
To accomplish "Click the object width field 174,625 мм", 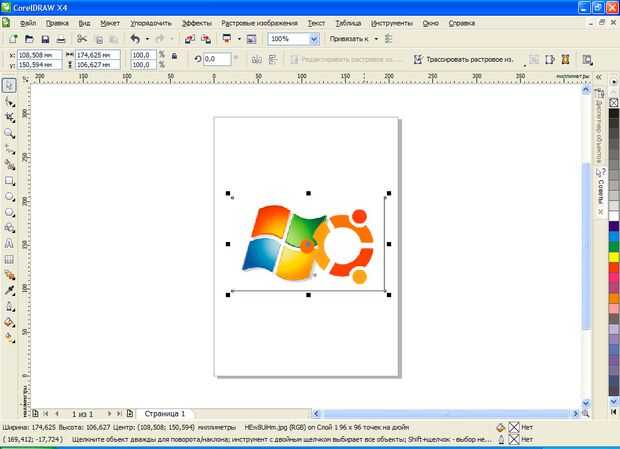I will [98, 55].
